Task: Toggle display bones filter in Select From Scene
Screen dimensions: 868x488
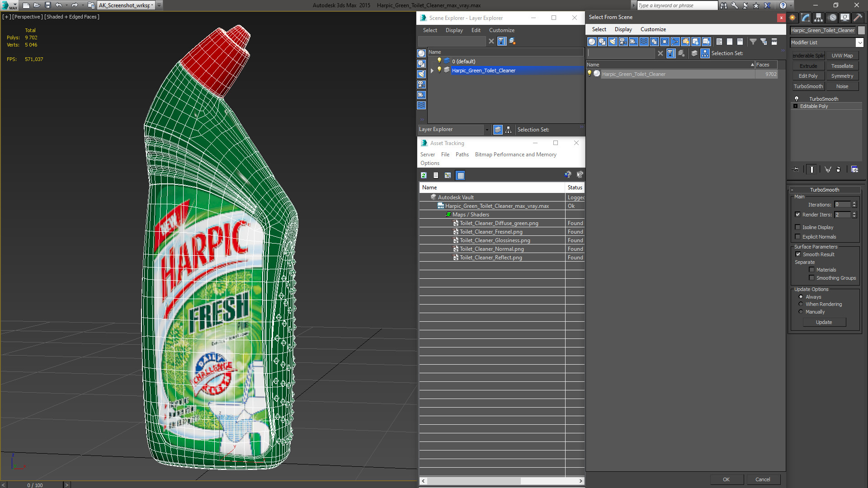Action: [x=675, y=42]
